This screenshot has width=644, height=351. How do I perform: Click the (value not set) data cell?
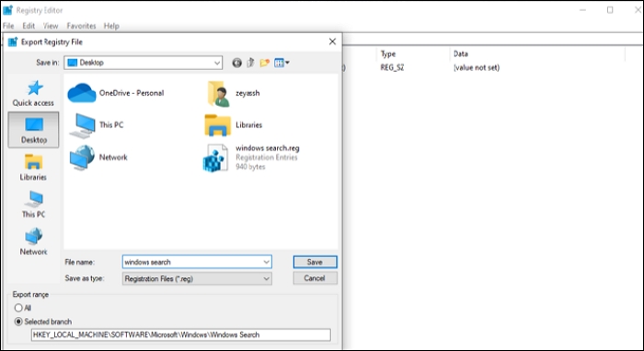477,67
